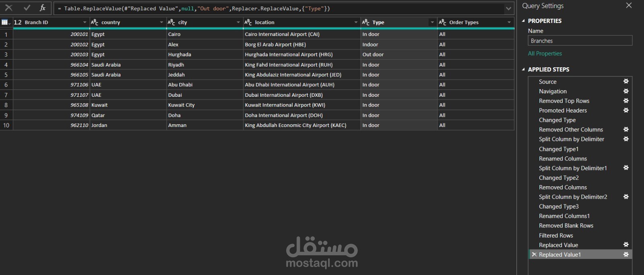Click the 'Indoor' Type cell

[399, 44]
